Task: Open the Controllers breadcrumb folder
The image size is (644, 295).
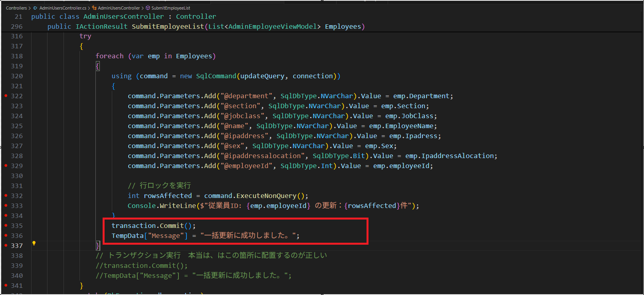Action: tap(16, 8)
